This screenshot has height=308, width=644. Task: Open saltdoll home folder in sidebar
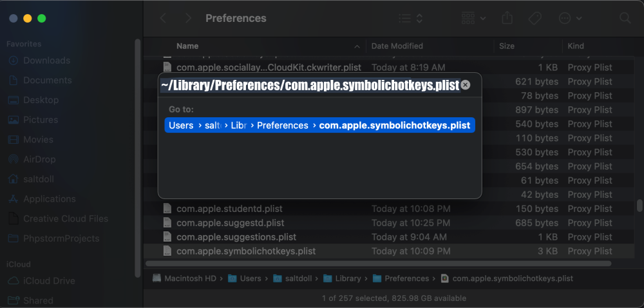(38, 180)
